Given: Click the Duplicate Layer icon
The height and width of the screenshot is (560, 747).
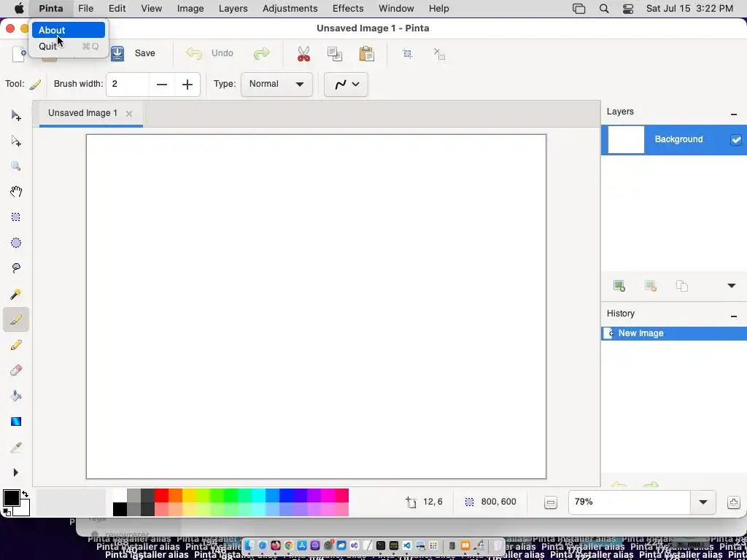Looking at the screenshot, I should pos(682,286).
